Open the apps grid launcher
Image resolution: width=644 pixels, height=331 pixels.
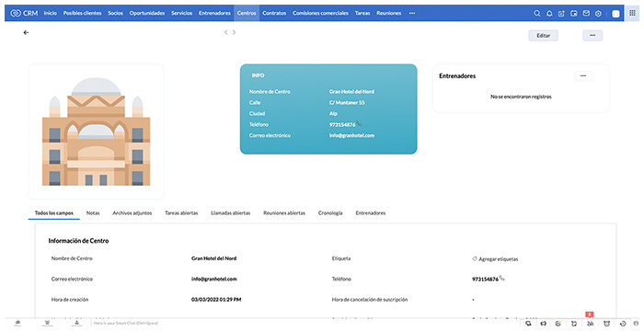633,13
